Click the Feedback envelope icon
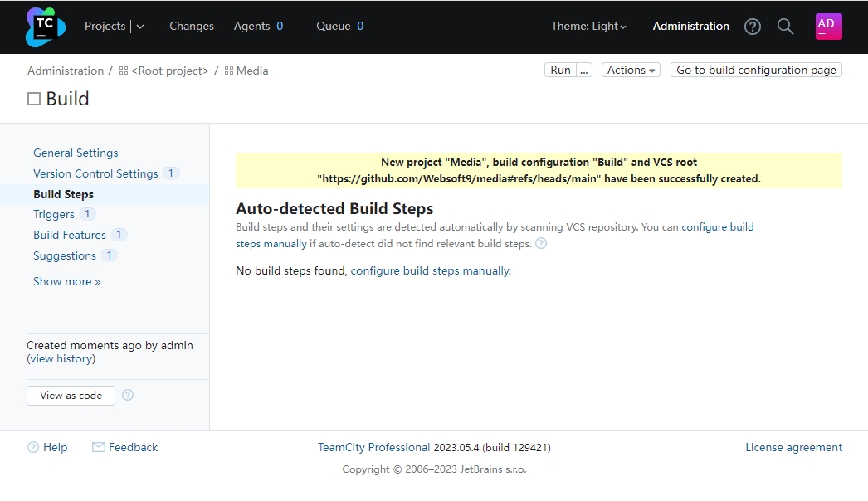This screenshot has height=501, width=868. [x=99, y=447]
